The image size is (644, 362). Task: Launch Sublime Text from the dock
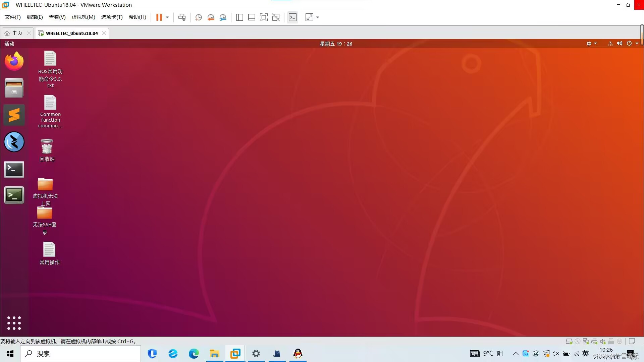pyautogui.click(x=14, y=115)
